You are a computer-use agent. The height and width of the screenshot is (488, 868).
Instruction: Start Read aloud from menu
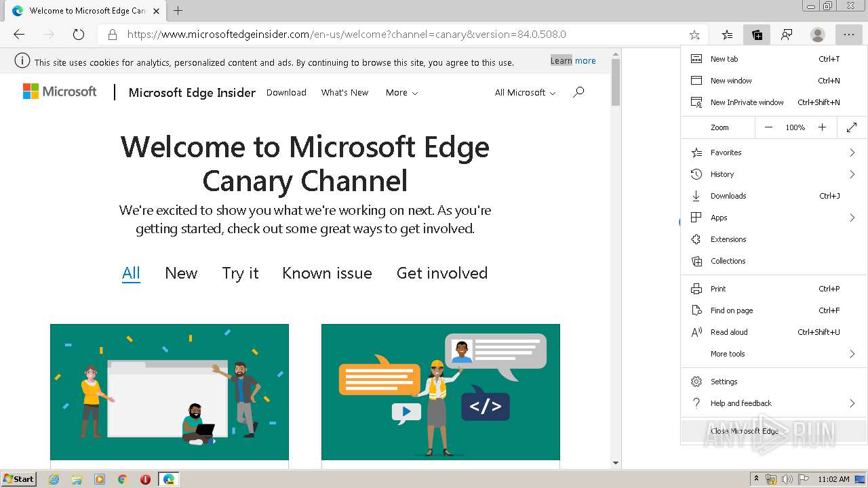(x=774, y=332)
